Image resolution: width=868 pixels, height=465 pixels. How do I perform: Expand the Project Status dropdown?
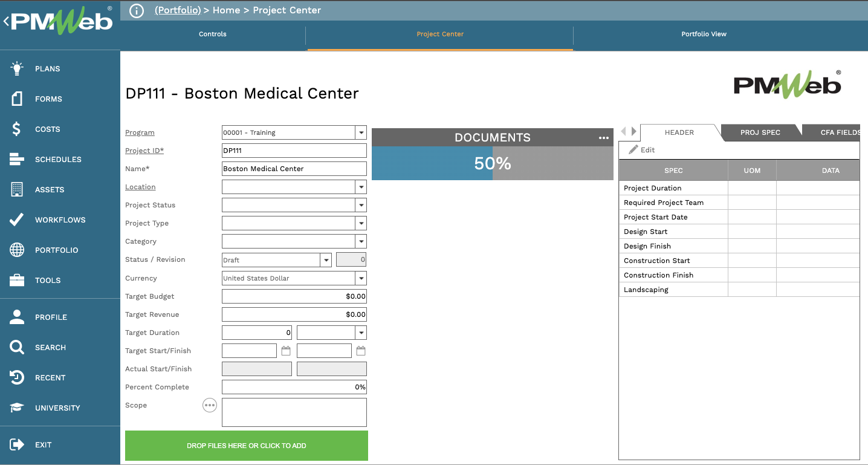click(361, 205)
